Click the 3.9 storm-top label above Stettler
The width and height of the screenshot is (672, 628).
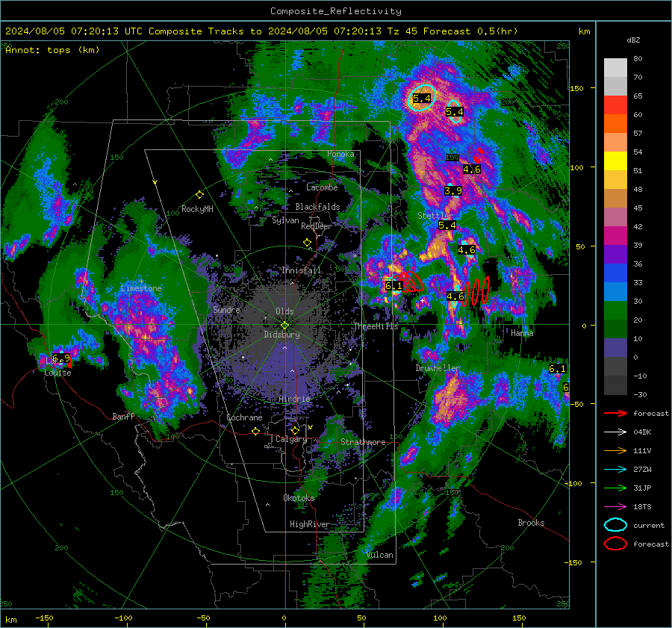(453, 190)
